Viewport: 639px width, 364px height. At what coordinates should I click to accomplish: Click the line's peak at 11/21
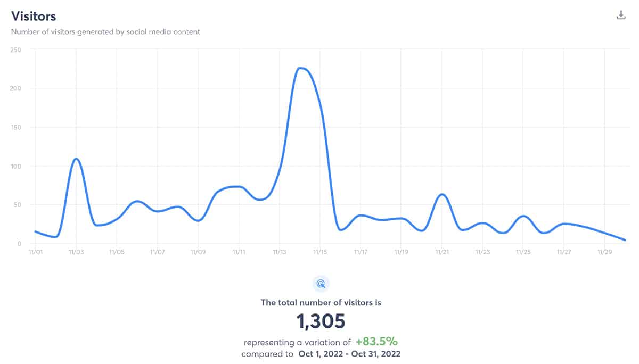pyautogui.click(x=441, y=194)
